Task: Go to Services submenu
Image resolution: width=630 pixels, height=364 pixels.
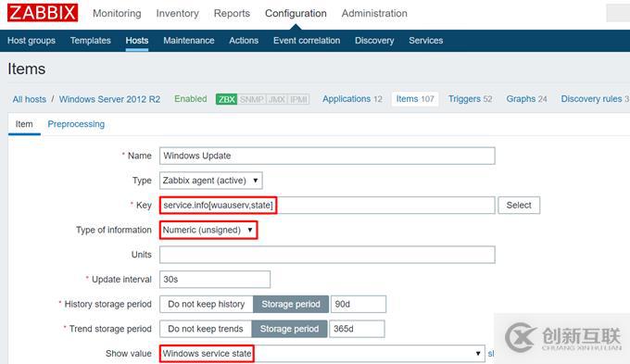Action: click(x=425, y=41)
